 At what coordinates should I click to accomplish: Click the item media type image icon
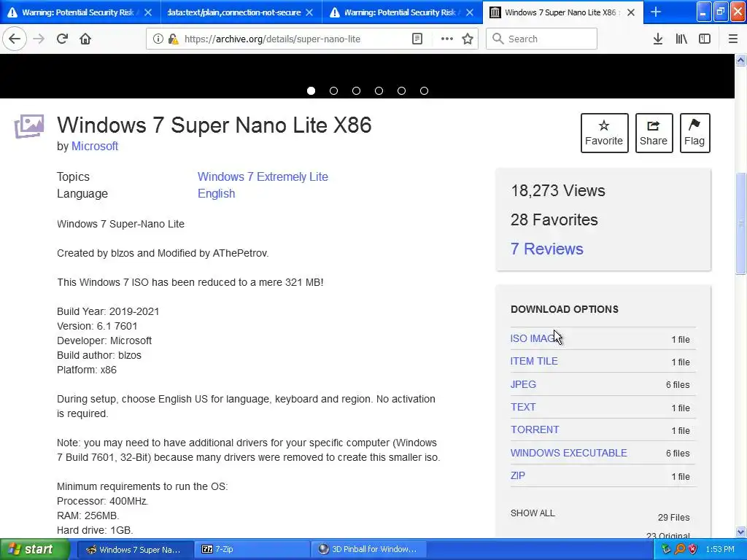click(29, 126)
